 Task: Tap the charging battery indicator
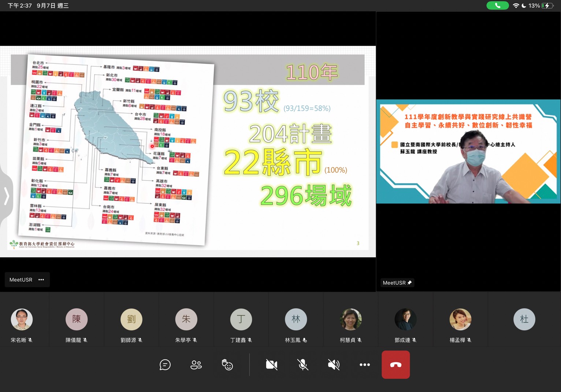click(547, 5)
